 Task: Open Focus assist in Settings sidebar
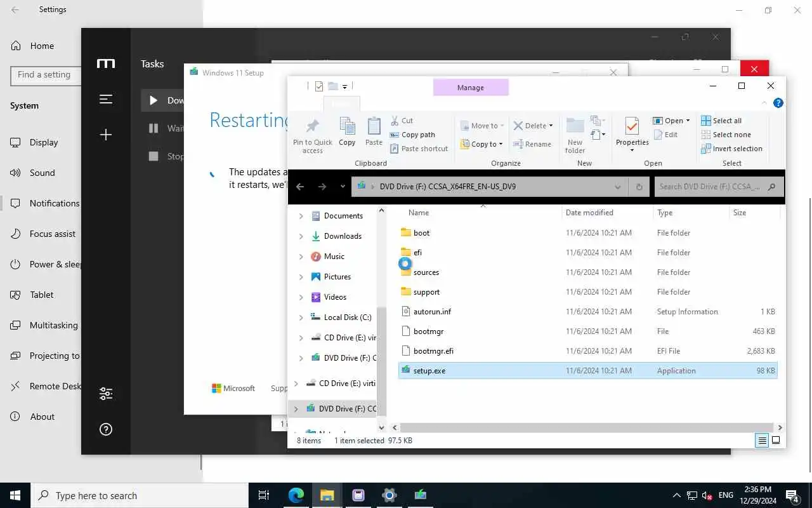tap(52, 234)
